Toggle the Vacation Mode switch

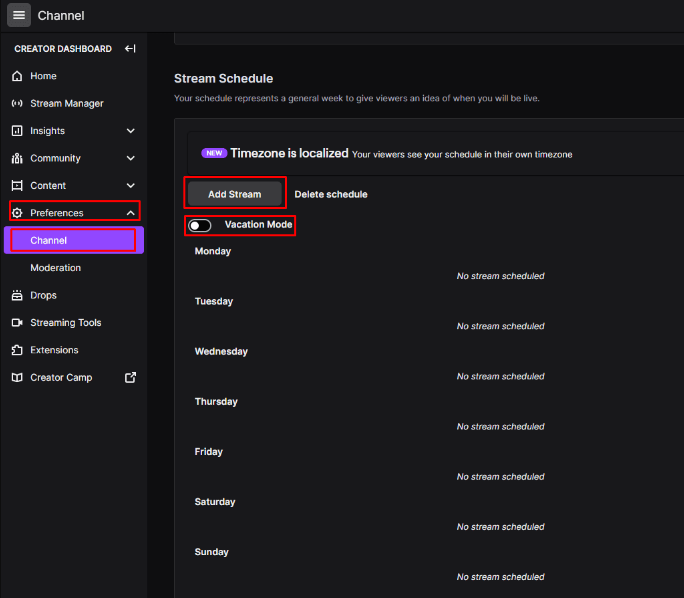click(200, 226)
